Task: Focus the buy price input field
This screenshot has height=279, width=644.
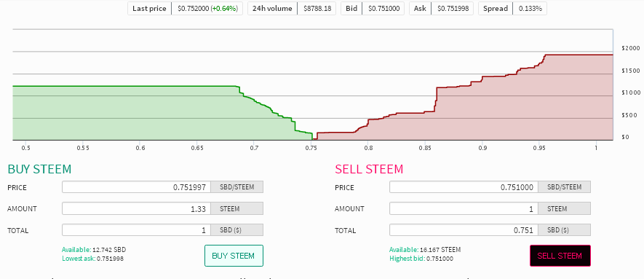Action: click(136, 187)
